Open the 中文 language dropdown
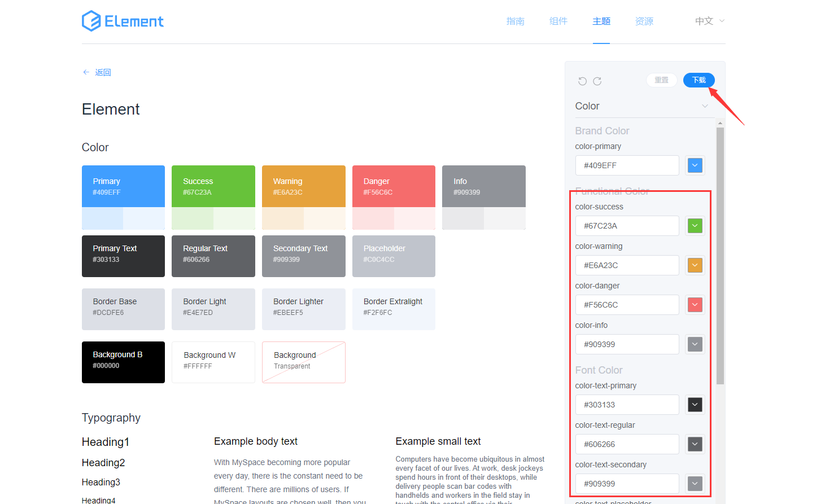The image size is (825, 504). coord(710,21)
